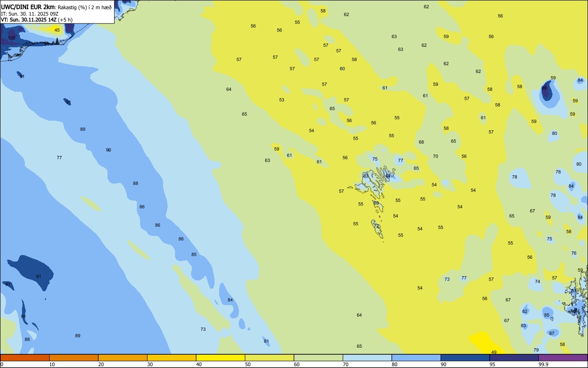Click the legend scale label '90'
588x368 pixels.
pyautogui.click(x=443, y=364)
